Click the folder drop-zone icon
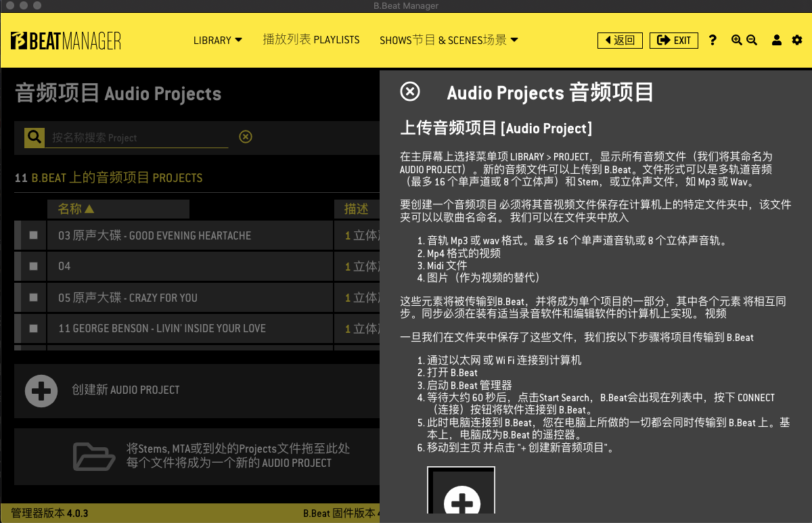The image size is (812, 523). click(94, 456)
